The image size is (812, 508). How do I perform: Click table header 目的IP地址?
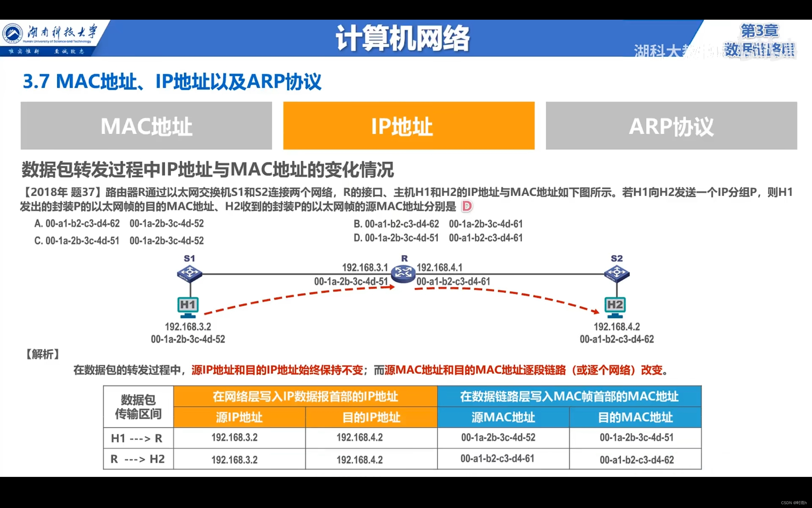[371, 417]
